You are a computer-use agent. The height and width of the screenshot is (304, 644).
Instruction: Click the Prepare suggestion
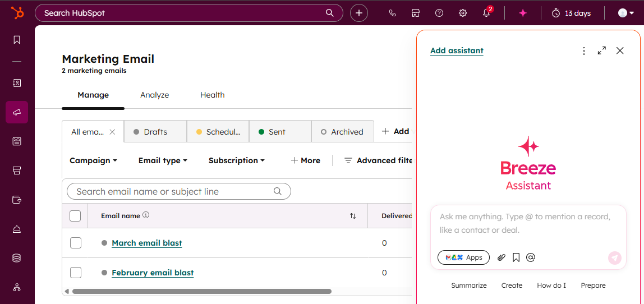tap(593, 285)
